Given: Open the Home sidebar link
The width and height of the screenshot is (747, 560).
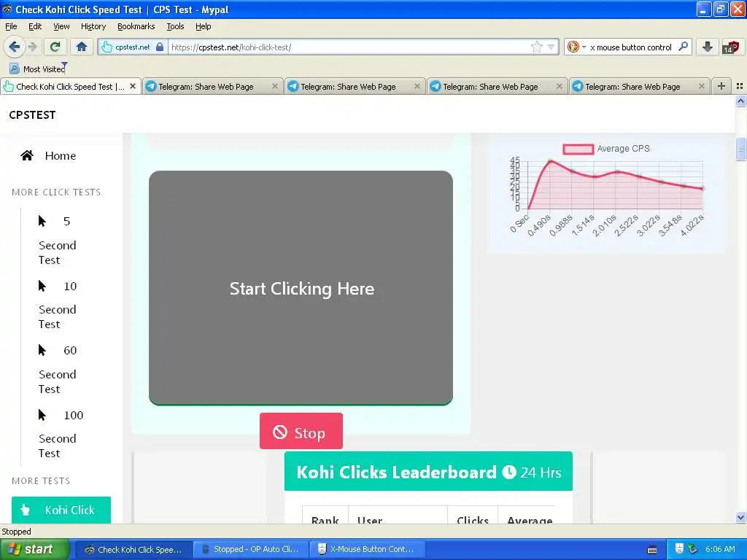Looking at the screenshot, I should [60, 156].
